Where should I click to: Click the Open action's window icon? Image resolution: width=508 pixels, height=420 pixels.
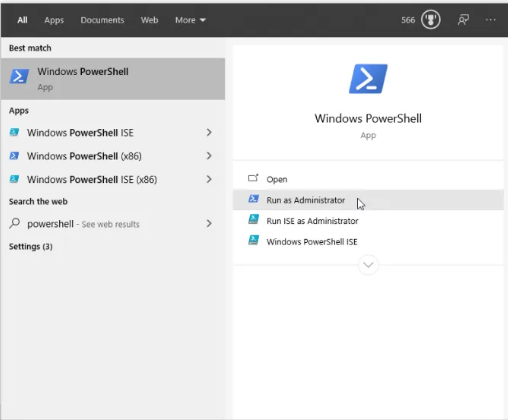(x=253, y=178)
